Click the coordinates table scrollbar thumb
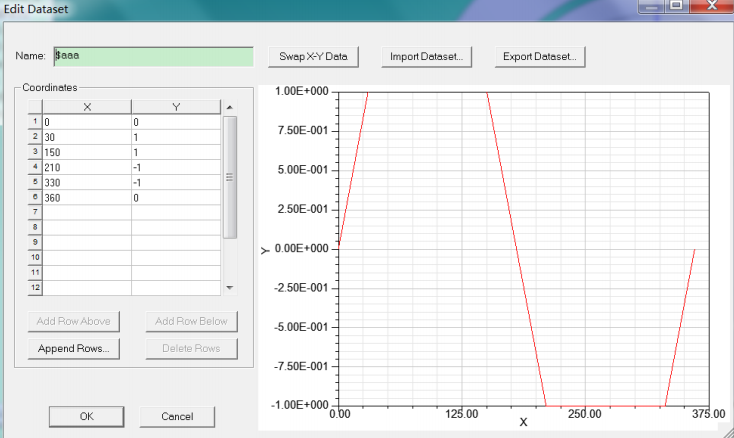 [229, 177]
